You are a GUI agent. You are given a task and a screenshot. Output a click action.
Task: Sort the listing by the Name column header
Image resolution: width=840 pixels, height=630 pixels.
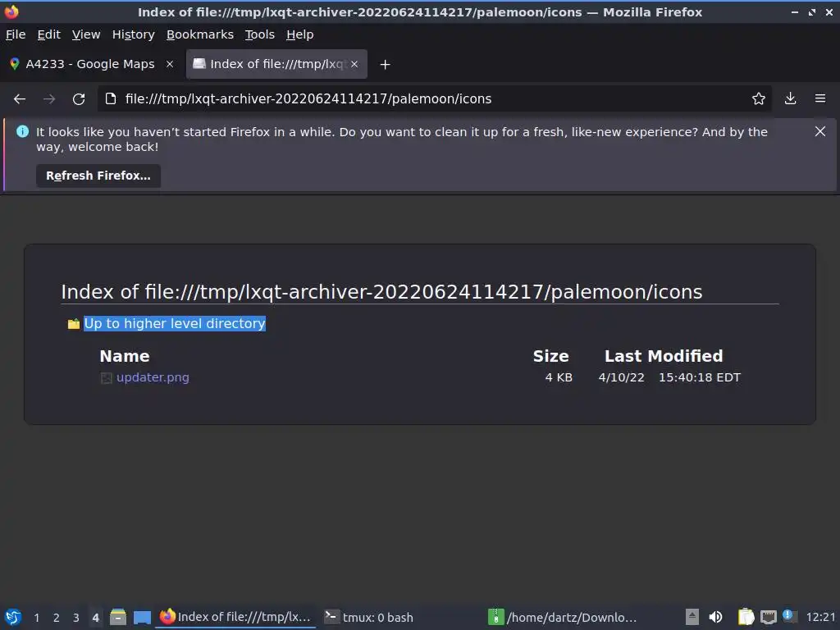125,356
